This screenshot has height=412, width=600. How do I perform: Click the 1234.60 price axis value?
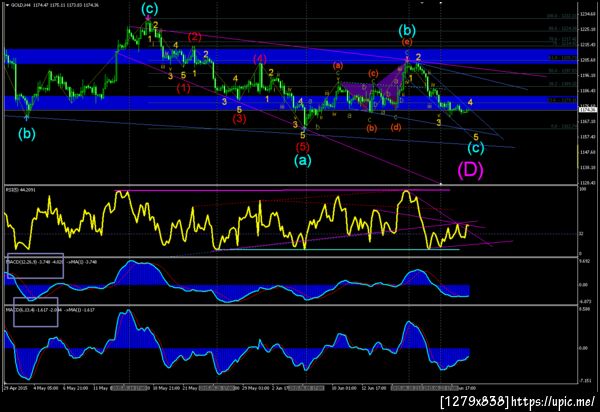[x=587, y=14]
